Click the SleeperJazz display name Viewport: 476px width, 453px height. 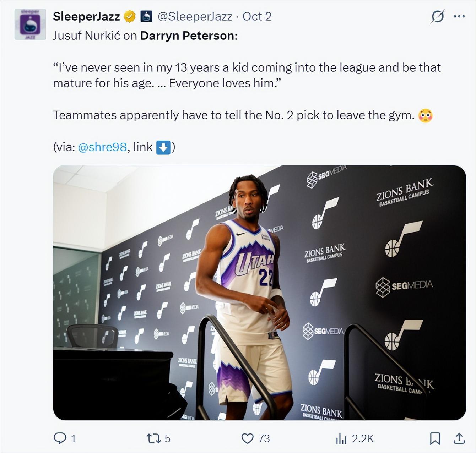[x=86, y=16]
